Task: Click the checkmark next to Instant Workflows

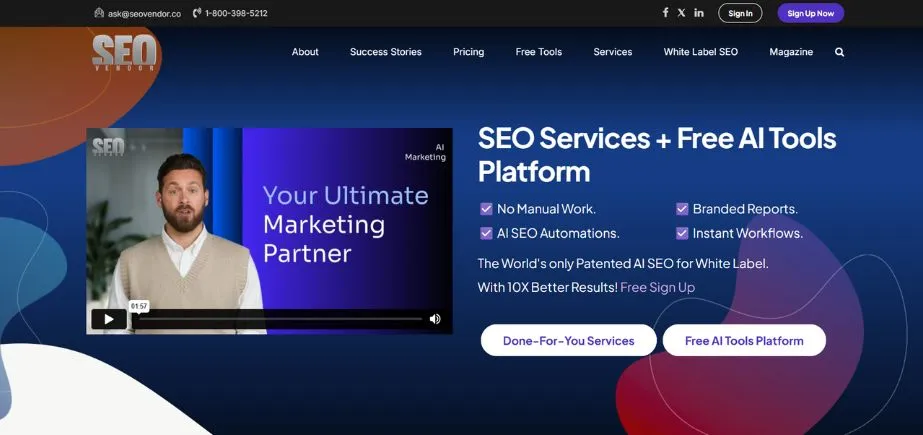Action: 682,233
